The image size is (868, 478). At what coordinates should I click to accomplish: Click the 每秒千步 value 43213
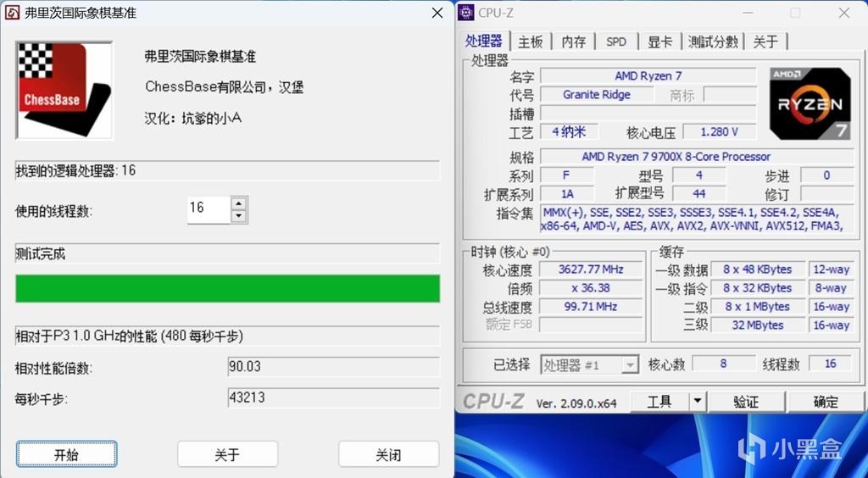click(334, 397)
